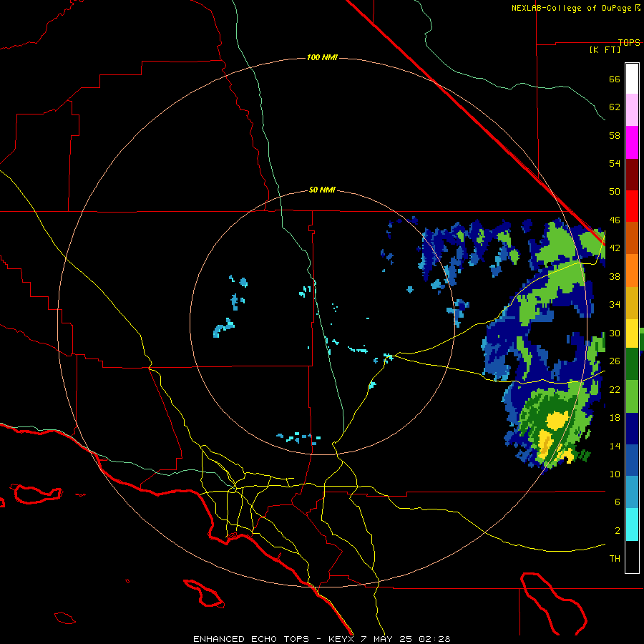644x644 pixels.
Task: Click the "02:28" timestamp in caption
Action: pyautogui.click(x=435, y=639)
